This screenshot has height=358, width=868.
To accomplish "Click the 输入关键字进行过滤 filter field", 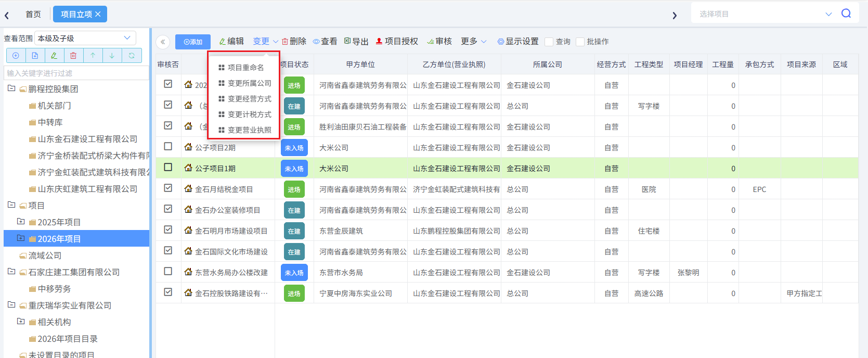I will coord(76,73).
